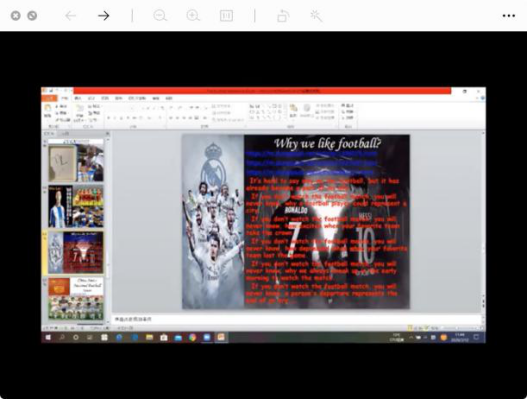Open the Windows Start menu
Viewport: 527px width, 399px height.
pyautogui.click(x=48, y=337)
